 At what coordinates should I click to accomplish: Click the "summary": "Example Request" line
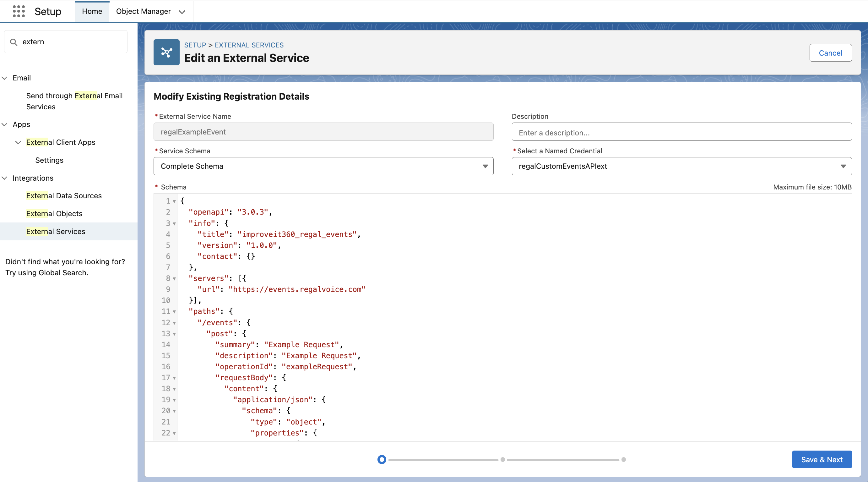click(279, 345)
